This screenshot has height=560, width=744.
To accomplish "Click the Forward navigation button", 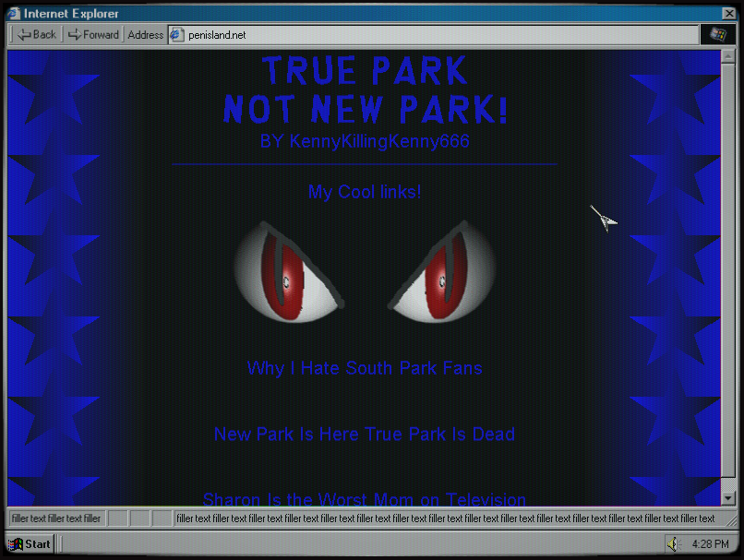I will tap(93, 35).
